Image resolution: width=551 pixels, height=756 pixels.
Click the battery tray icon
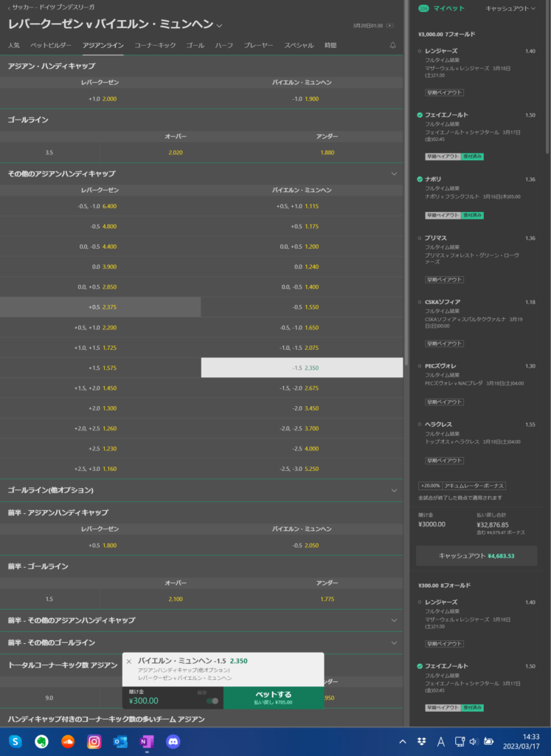pyautogui.click(x=488, y=741)
